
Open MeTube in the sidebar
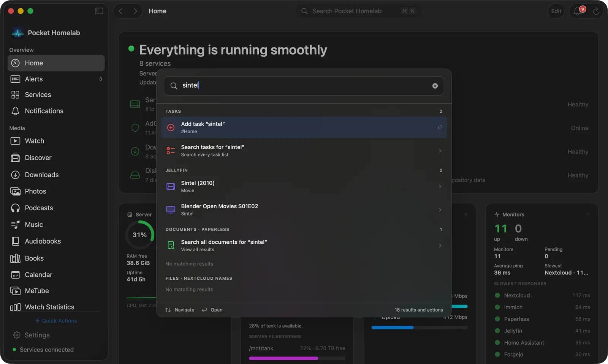tap(56, 291)
